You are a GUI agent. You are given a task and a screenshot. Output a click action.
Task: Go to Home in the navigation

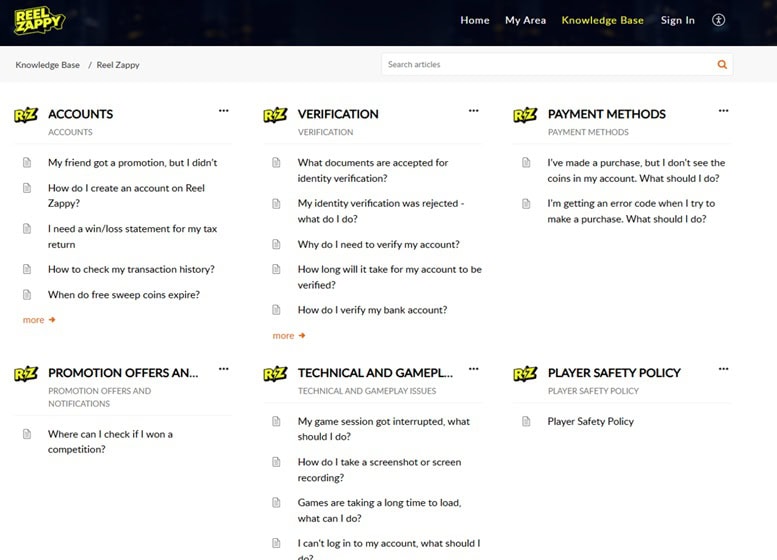[474, 20]
